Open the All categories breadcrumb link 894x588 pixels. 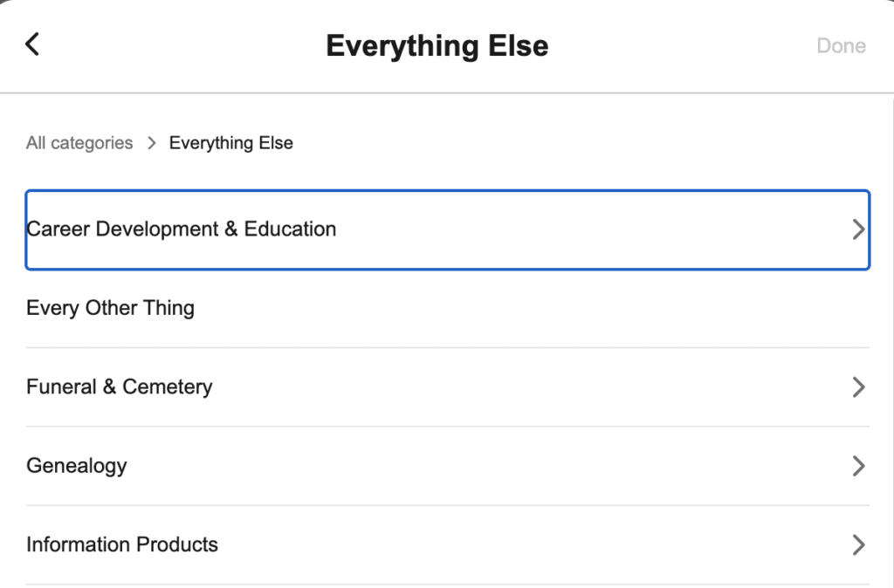coord(79,142)
